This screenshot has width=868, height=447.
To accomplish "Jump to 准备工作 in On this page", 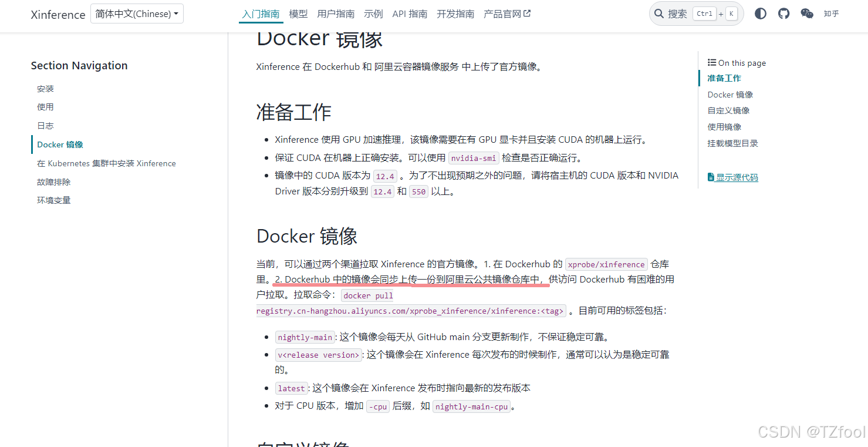I will tap(724, 78).
